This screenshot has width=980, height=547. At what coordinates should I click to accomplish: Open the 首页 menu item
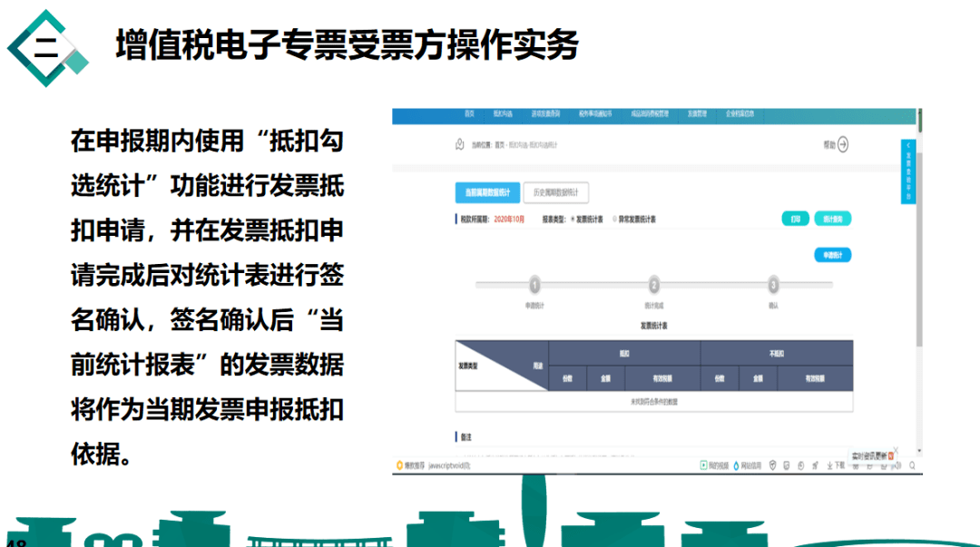(469, 114)
